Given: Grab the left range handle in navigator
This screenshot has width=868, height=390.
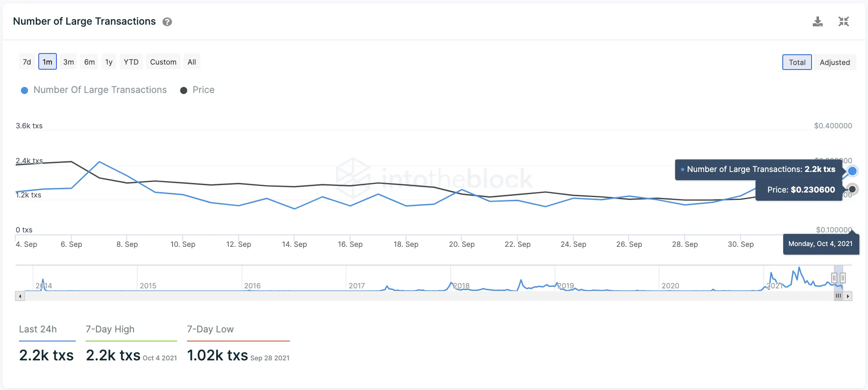Looking at the screenshot, I should [834, 278].
